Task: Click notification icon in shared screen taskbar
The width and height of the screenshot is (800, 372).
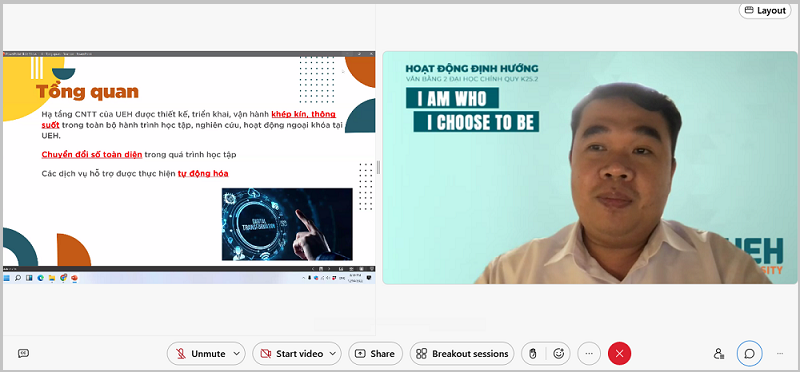Action: 369,278
